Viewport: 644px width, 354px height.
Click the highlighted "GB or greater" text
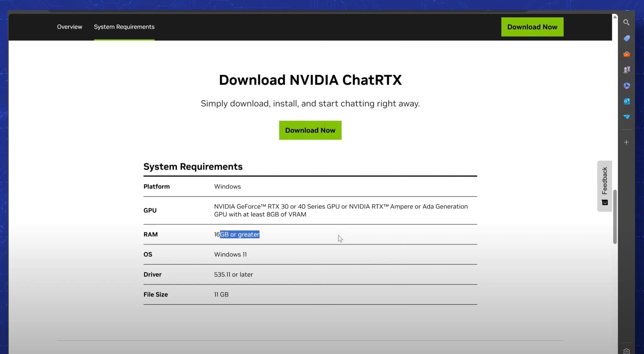point(240,234)
